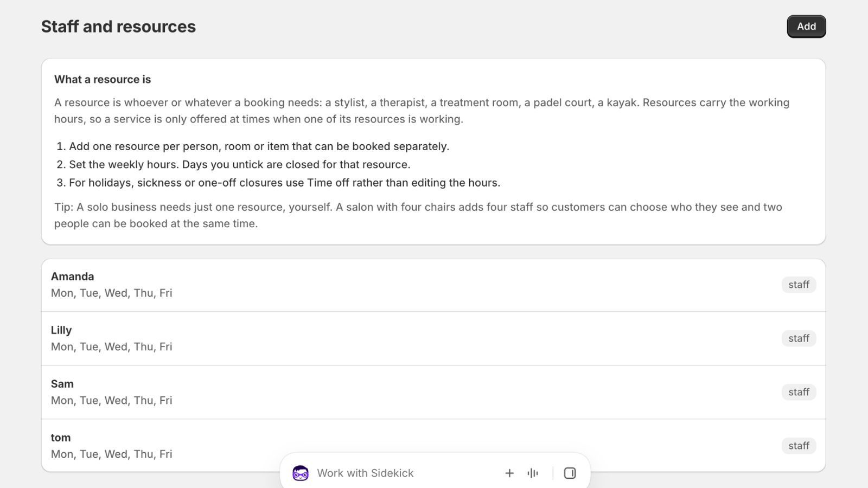
Task: Select Amanda's weekday list text
Action: coord(112,293)
